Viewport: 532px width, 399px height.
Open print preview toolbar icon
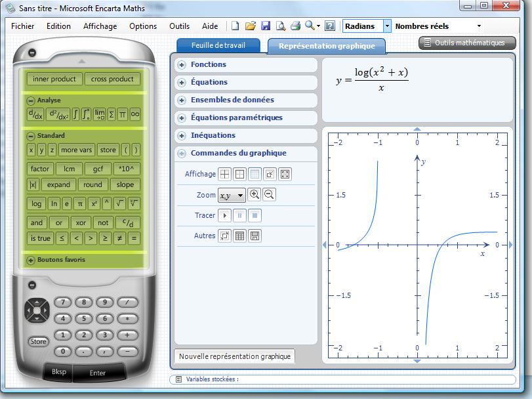click(281, 26)
